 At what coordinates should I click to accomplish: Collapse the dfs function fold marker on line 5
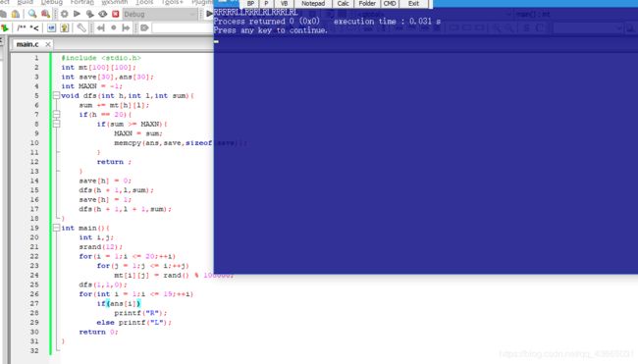coord(57,95)
